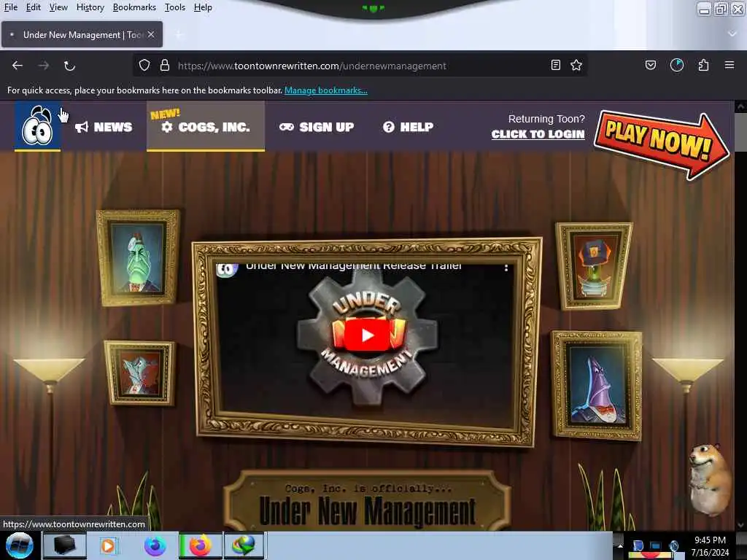
Task: Open the Internet Download Manager taskbar icon
Action: tap(244, 545)
